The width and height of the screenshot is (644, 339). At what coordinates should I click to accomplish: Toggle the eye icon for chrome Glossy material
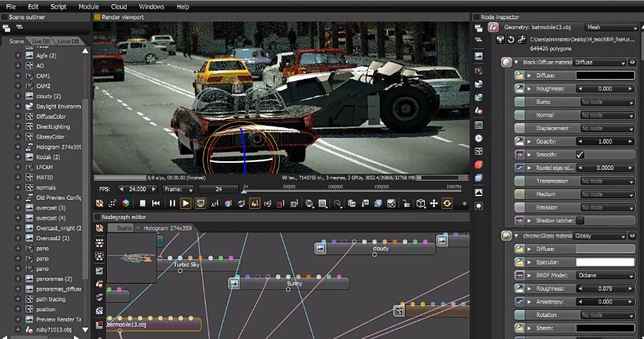point(632,236)
